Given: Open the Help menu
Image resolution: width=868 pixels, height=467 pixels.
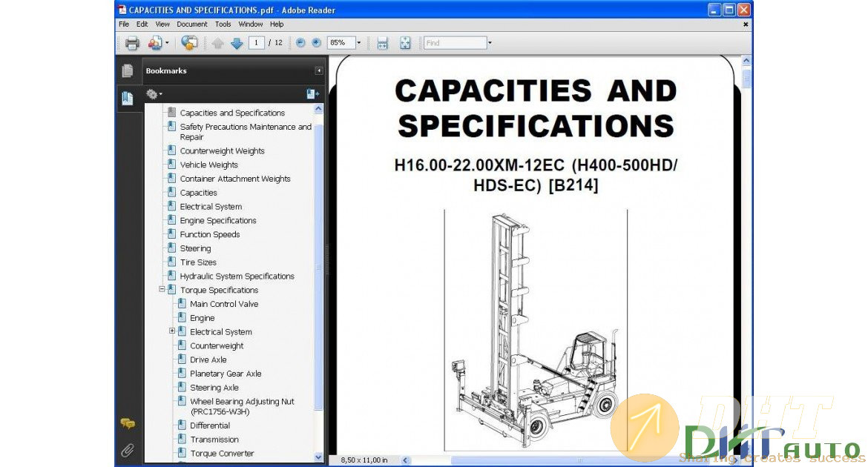Looking at the screenshot, I should 277,24.
